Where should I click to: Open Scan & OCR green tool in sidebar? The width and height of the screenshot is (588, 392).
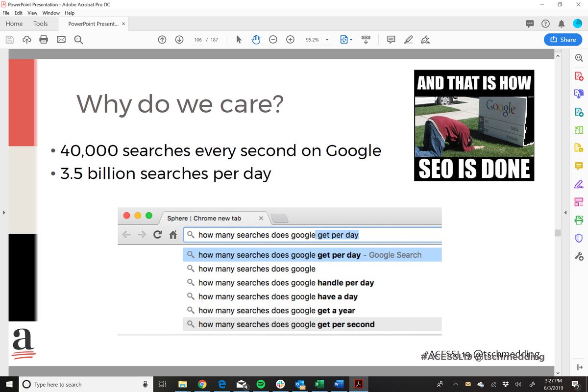click(x=579, y=220)
